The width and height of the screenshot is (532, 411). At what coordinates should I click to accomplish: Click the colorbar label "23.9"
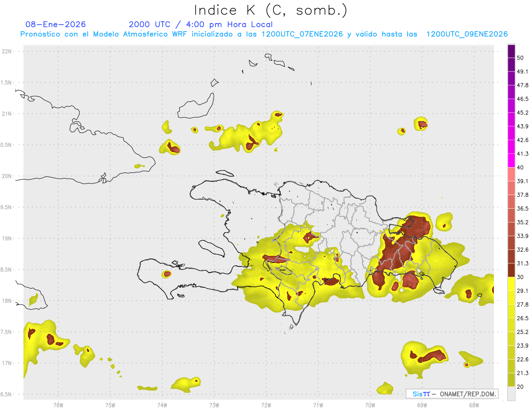coord(523,345)
